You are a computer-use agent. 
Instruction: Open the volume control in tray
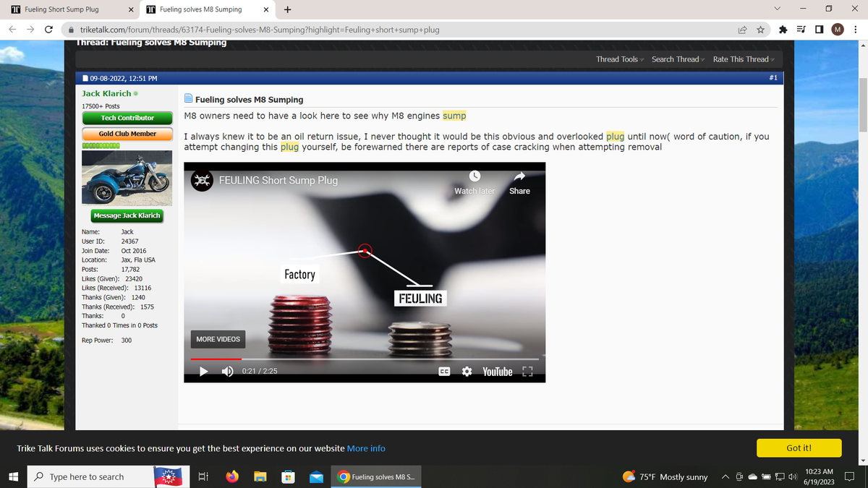click(x=794, y=476)
